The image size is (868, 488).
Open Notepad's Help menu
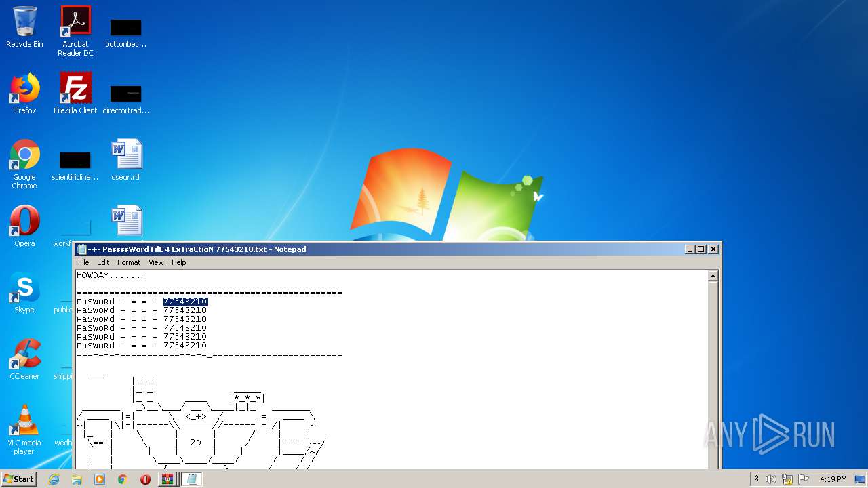coord(178,262)
